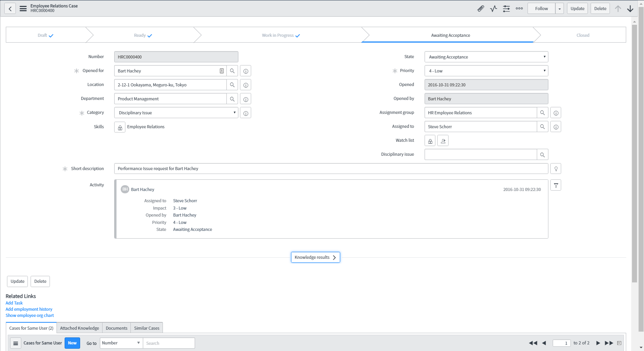Focus the Short description input field

(x=331, y=169)
